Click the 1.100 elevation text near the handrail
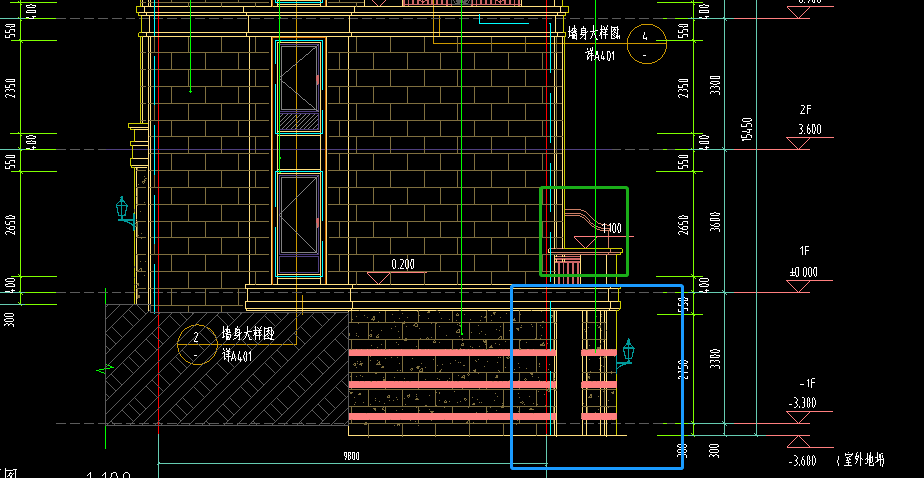This screenshot has height=478, width=924. pos(610,228)
